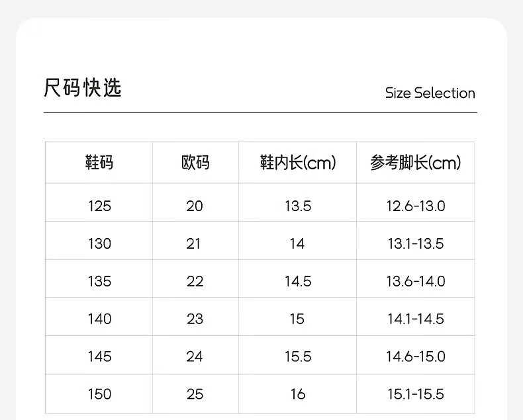
Task: Select EU size 24 cell
Action: pyautogui.click(x=195, y=357)
